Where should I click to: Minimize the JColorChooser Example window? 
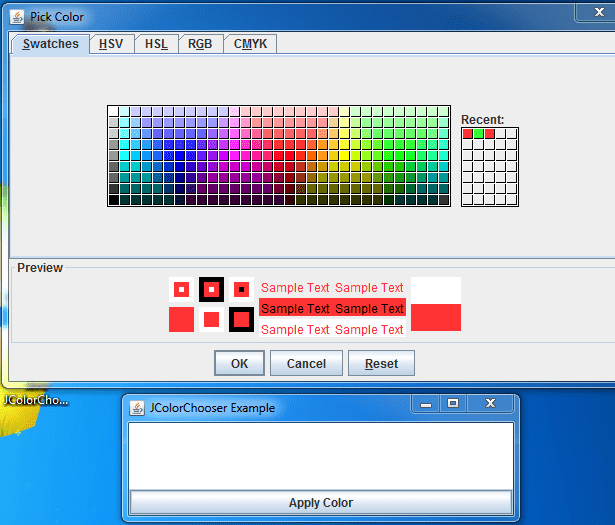click(x=426, y=404)
